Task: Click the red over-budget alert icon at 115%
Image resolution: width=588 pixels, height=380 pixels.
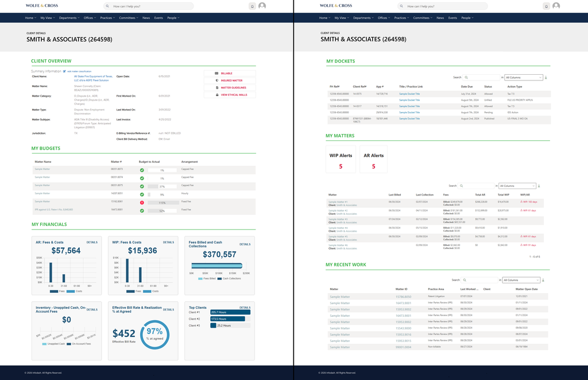Action: (142, 203)
